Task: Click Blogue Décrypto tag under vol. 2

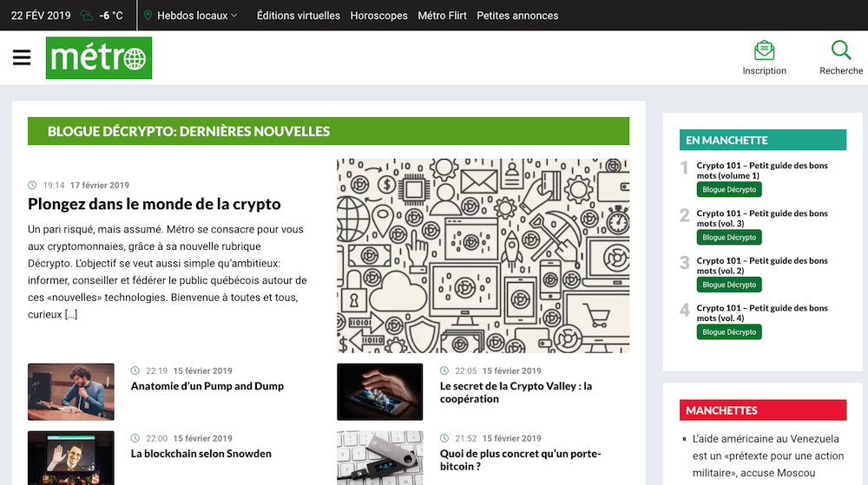Action: click(729, 285)
